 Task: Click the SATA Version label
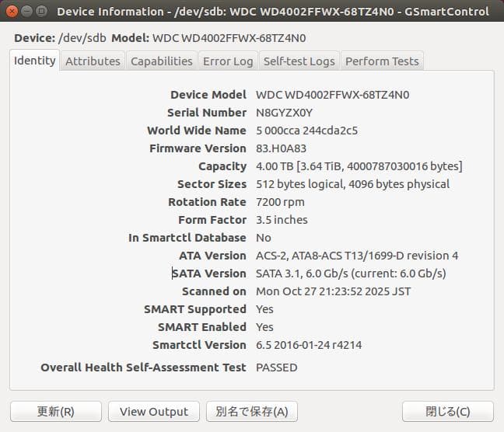point(209,273)
